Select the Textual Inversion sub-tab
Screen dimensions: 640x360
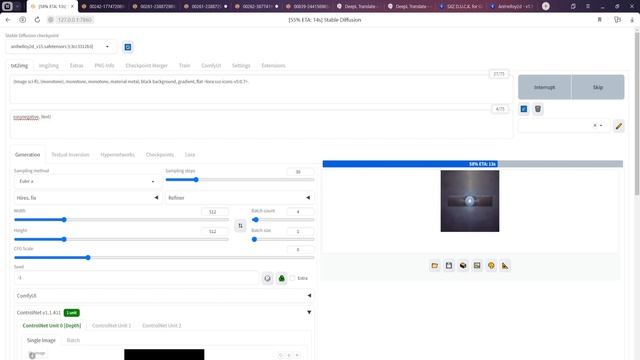(70, 155)
